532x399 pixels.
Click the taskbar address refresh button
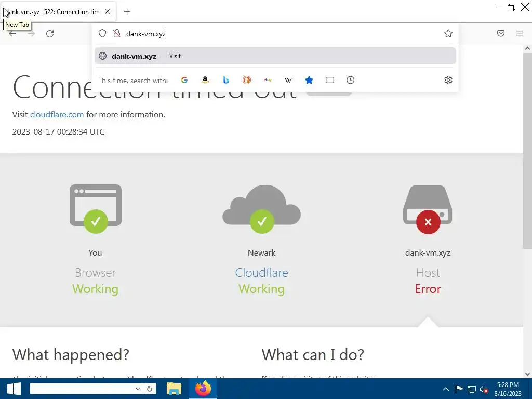[149, 389]
